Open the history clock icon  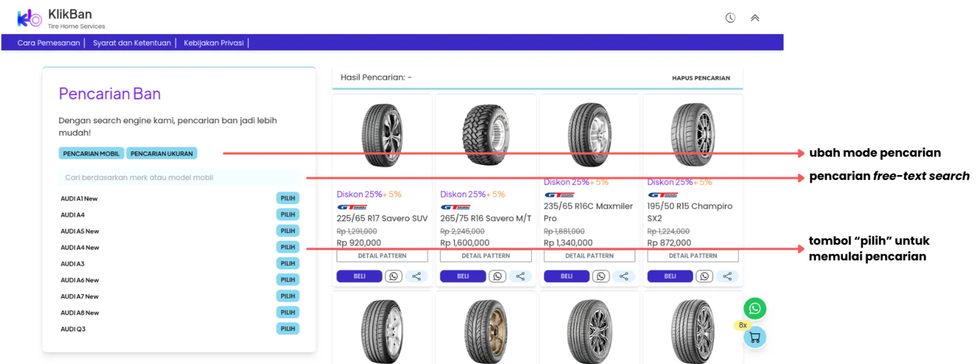coord(730,18)
